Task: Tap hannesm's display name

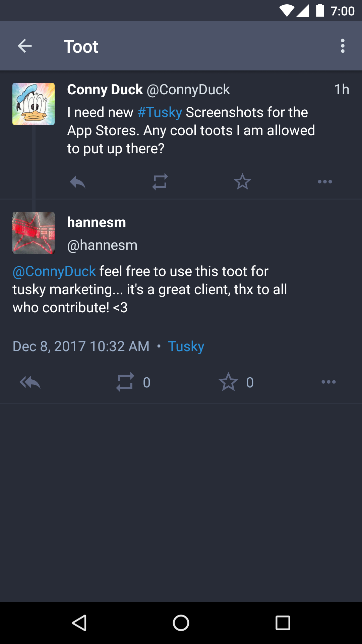Action: pyautogui.click(x=96, y=222)
